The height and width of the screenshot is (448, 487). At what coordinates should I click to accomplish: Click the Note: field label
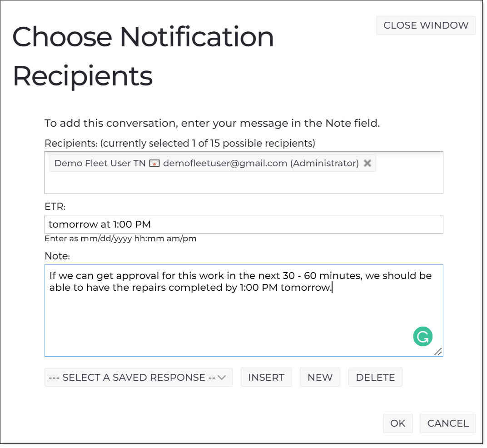pyautogui.click(x=57, y=256)
